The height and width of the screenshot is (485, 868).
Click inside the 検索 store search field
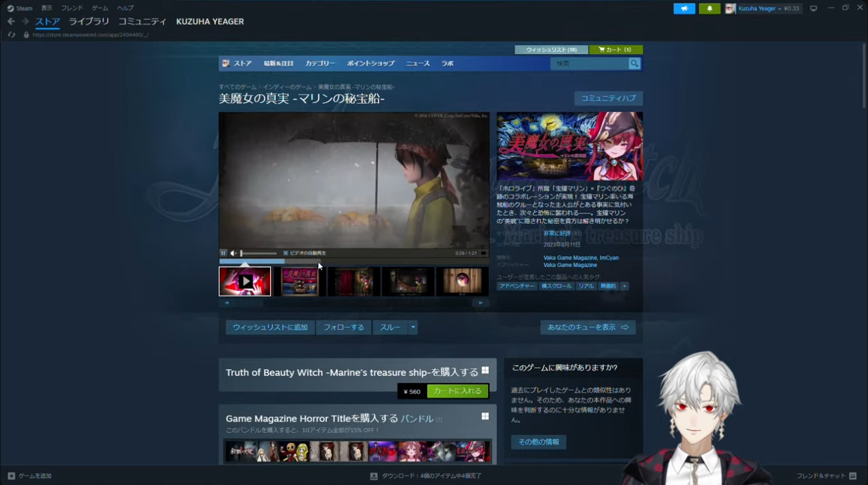pyautogui.click(x=590, y=63)
